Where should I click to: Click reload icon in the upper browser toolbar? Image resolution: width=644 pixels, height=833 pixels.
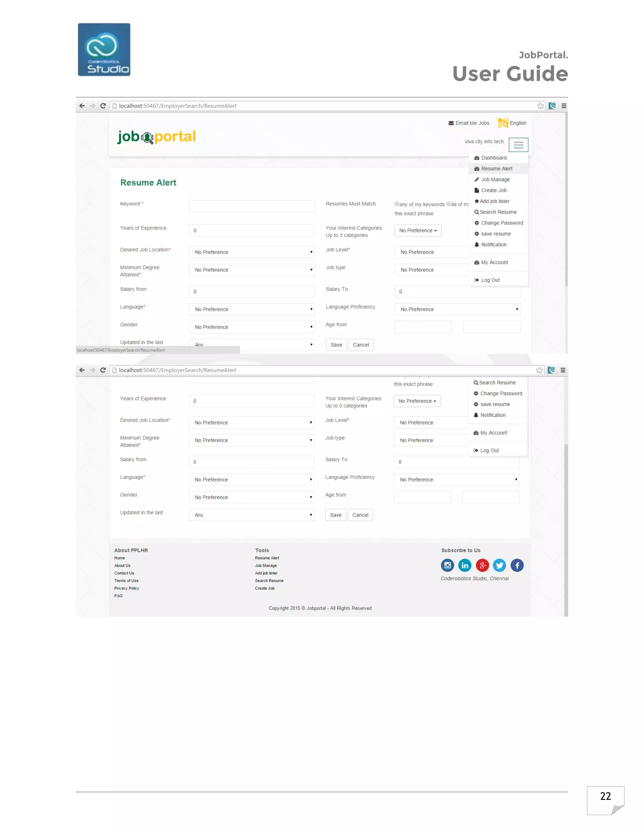[x=103, y=106]
